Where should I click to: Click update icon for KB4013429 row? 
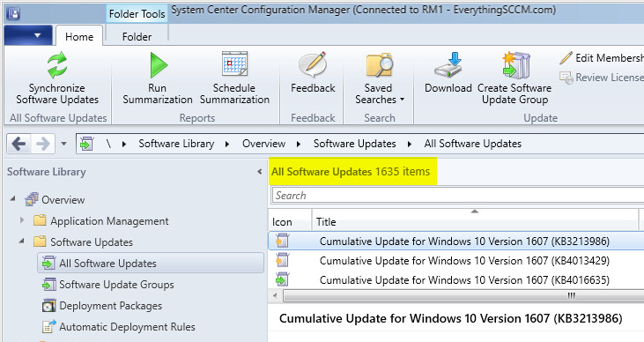[x=283, y=260]
